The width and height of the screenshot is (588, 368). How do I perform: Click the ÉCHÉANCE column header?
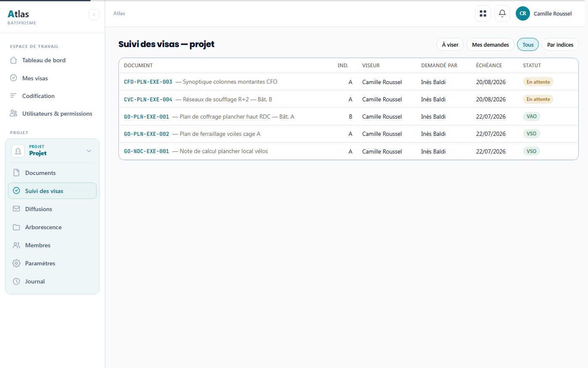(489, 66)
